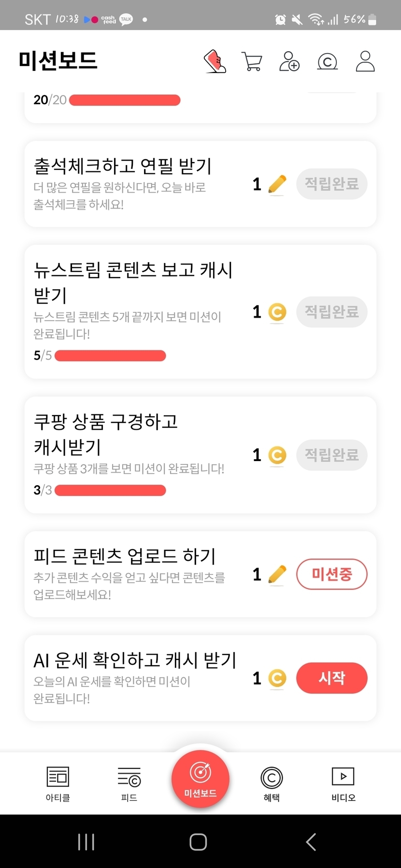Open the user profile icon
This screenshot has height=868, width=401.
[365, 61]
